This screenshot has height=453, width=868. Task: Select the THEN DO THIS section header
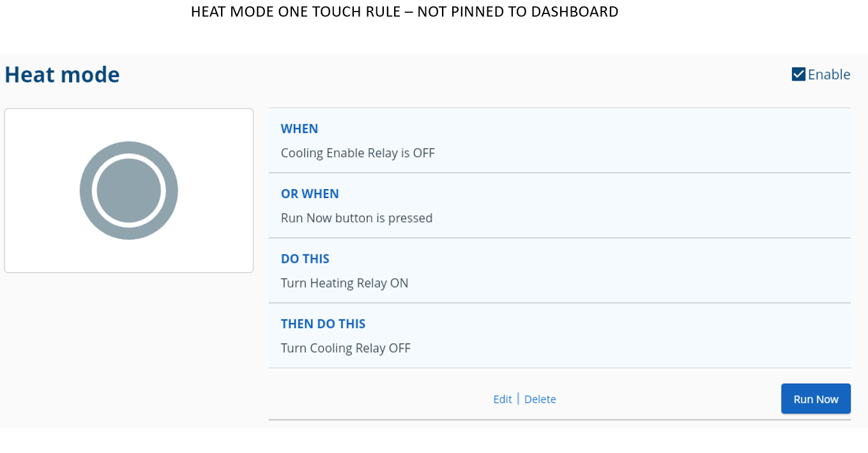click(323, 324)
